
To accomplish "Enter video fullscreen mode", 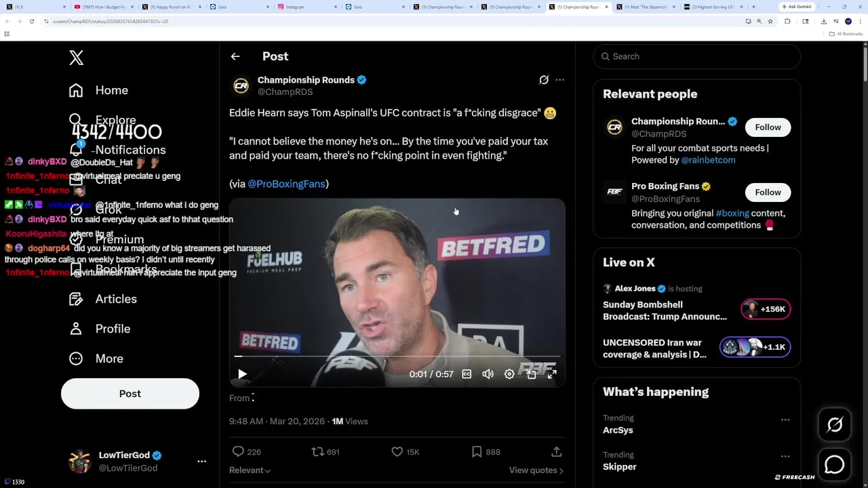I will coord(552,374).
